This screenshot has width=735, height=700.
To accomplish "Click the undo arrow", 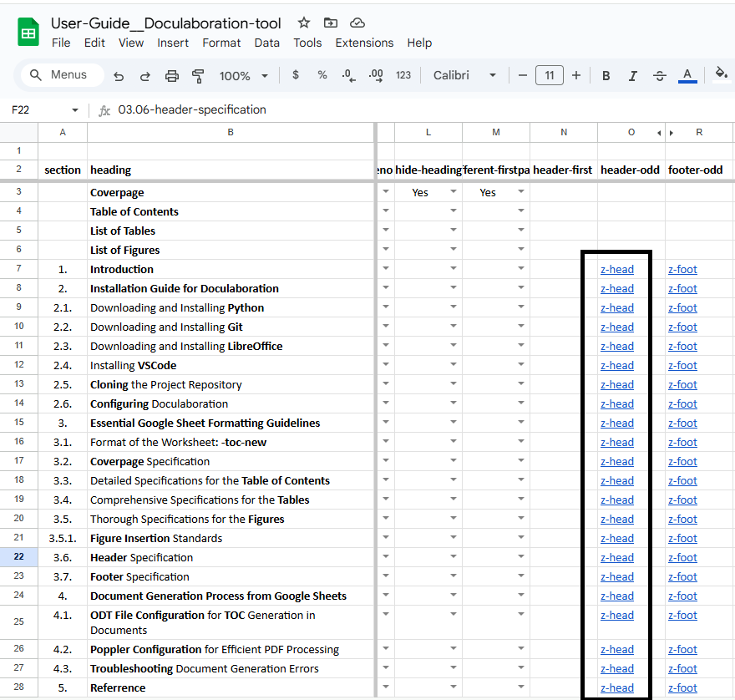I will tap(119, 75).
